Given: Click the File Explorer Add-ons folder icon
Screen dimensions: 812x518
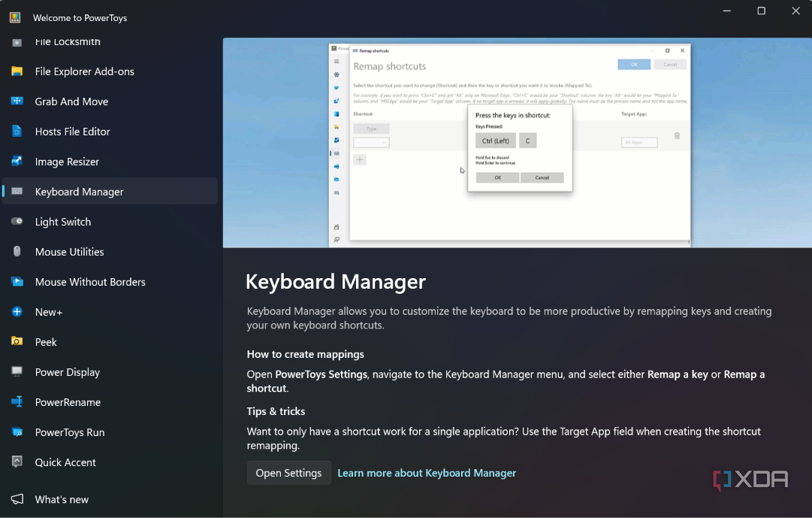Looking at the screenshot, I should click(17, 71).
